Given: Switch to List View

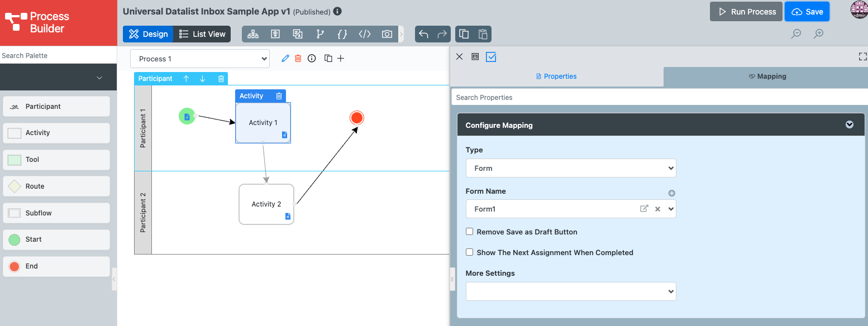Looking at the screenshot, I should click(x=202, y=34).
